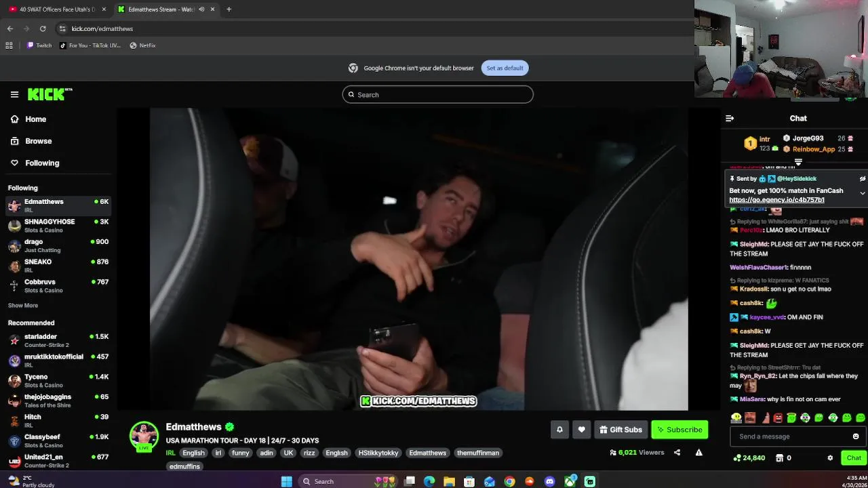
Task: Open the go.egency.io pinned link
Action: pos(776,200)
